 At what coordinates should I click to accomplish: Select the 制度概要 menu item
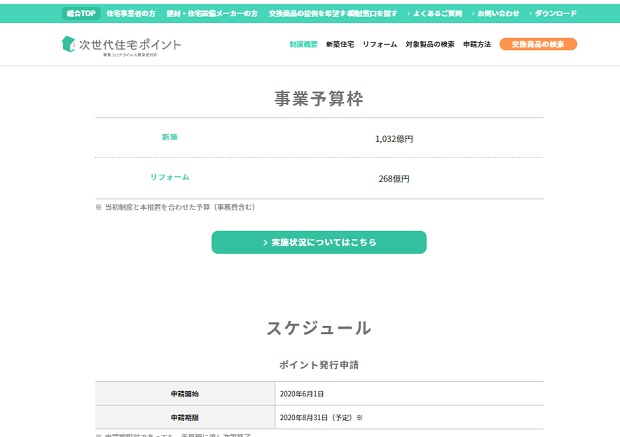coord(303,45)
